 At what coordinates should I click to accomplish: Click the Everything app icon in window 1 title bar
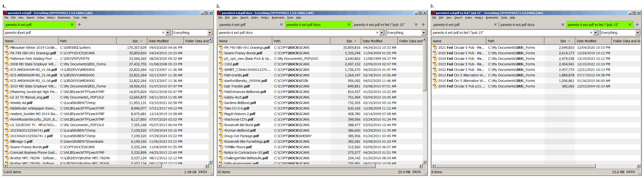pyautogui.click(x=6, y=13)
